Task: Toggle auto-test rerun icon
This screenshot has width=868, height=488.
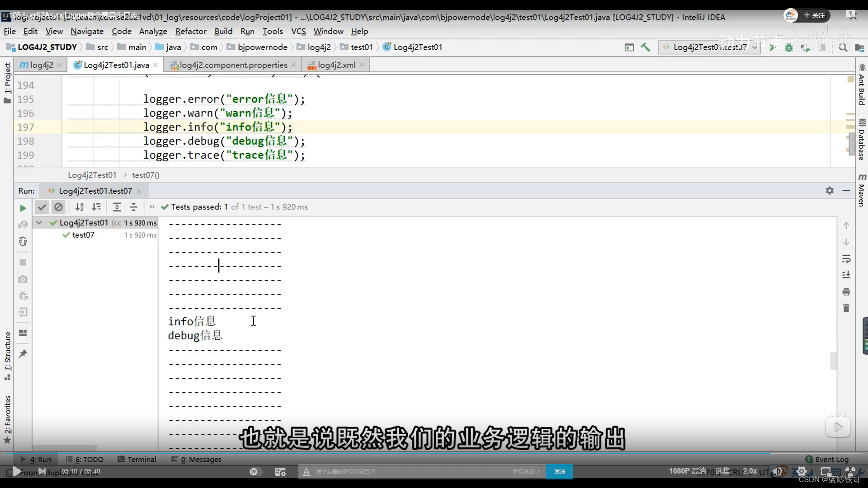Action: tap(23, 241)
